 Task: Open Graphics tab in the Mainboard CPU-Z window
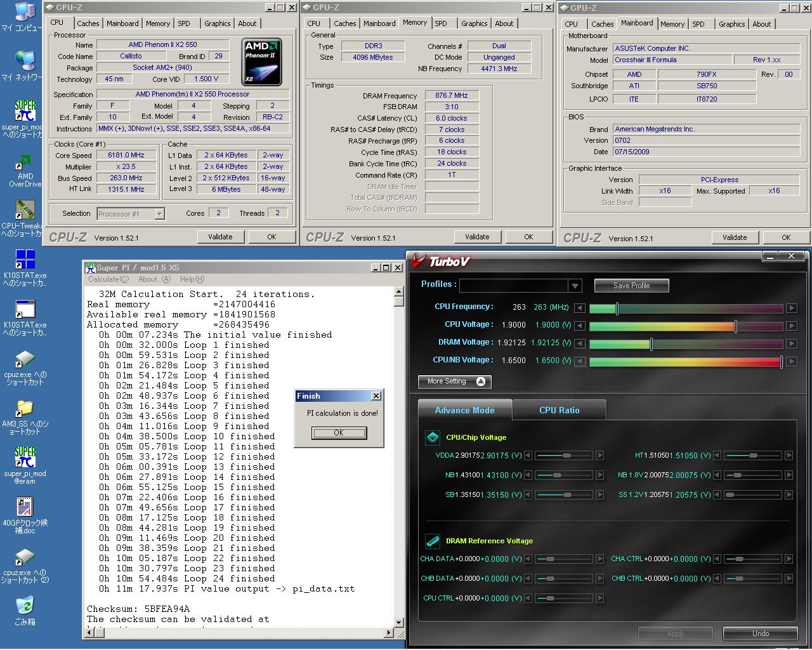click(731, 24)
